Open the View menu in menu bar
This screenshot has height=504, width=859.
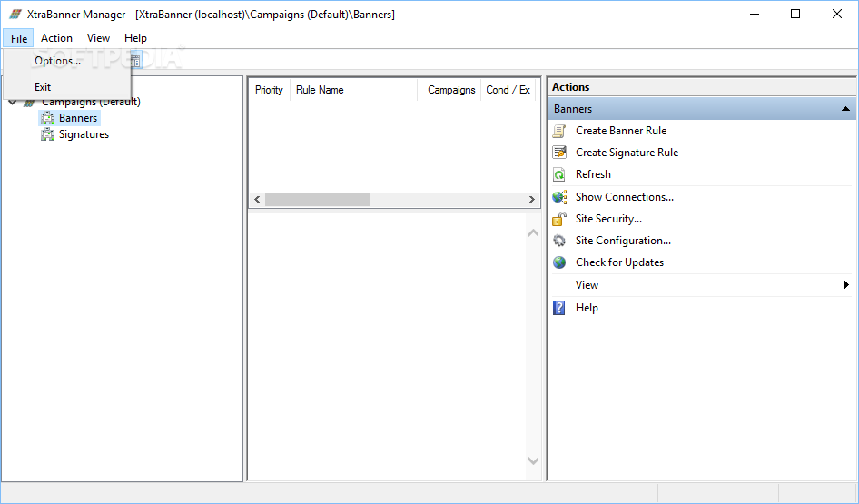(x=98, y=38)
